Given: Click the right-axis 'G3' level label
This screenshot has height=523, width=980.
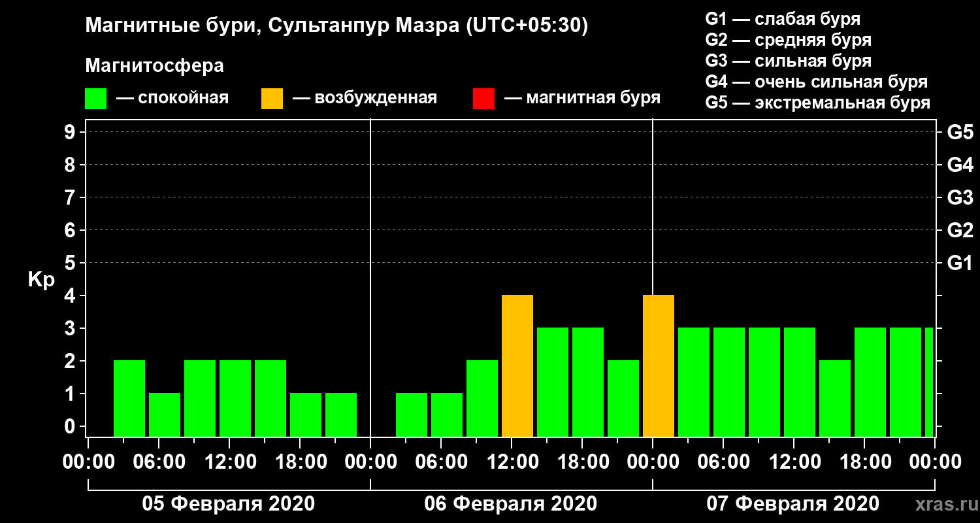Looking at the screenshot, I should point(960,197).
